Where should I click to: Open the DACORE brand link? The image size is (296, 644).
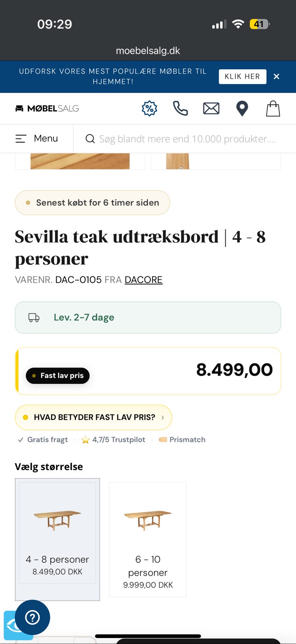pyautogui.click(x=143, y=280)
